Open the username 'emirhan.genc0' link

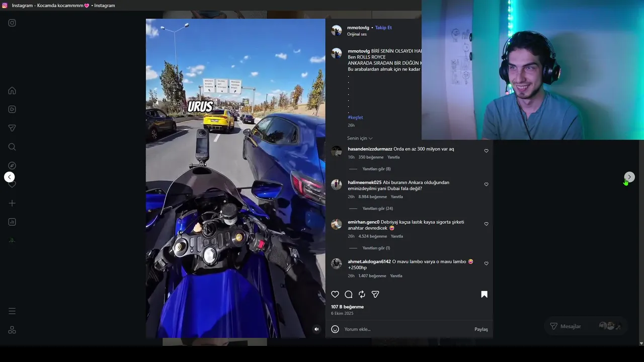click(363, 222)
